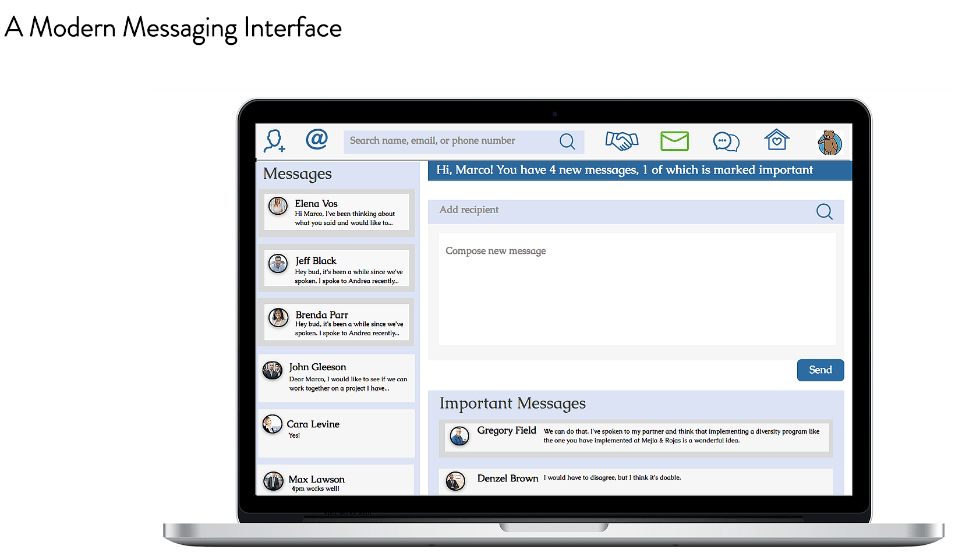Open the handshake connections icon
This screenshot has height=560, width=962.
pyautogui.click(x=622, y=141)
